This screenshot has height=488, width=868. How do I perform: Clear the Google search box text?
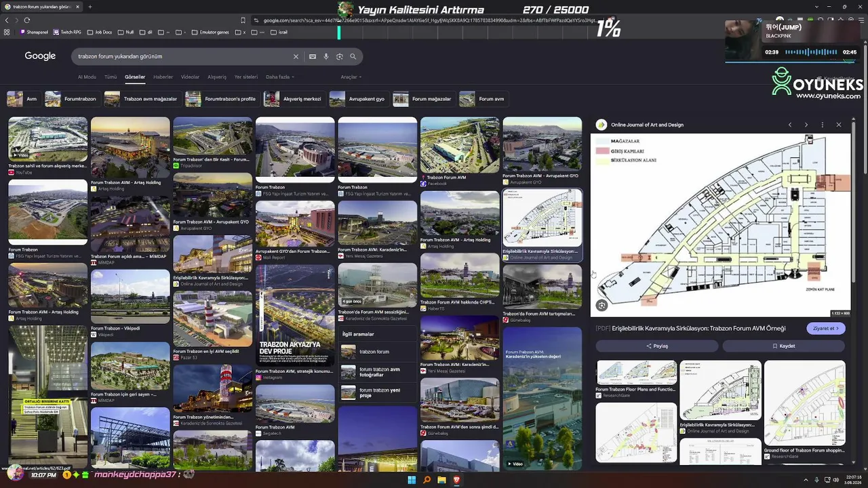point(296,56)
